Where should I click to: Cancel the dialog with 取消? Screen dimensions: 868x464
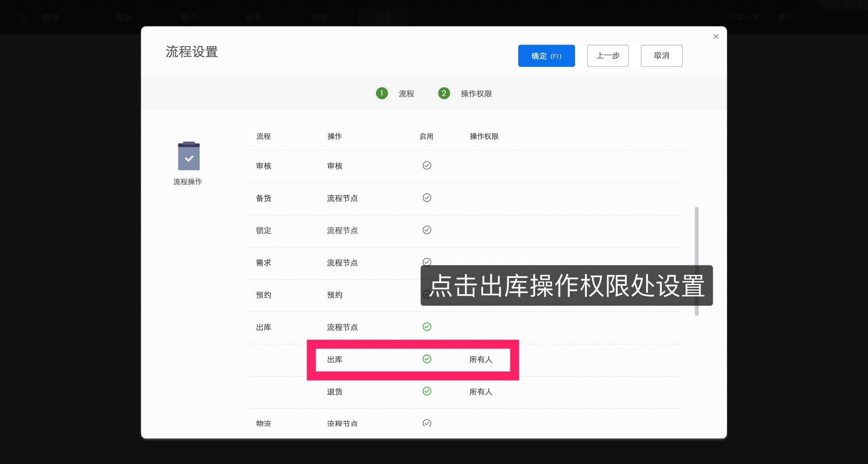(661, 56)
